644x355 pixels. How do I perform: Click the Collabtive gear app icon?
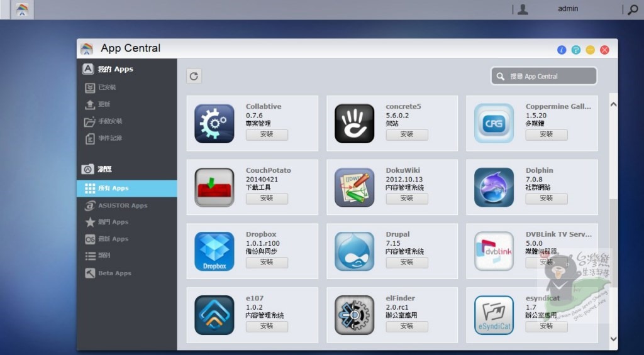(x=214, y=124)
